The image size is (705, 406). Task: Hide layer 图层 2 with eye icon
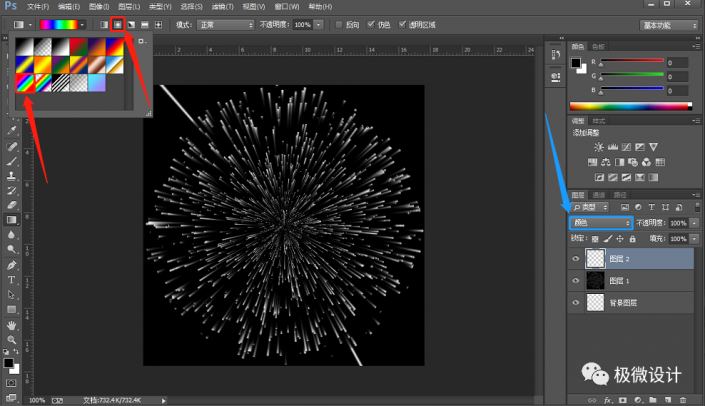576,257
